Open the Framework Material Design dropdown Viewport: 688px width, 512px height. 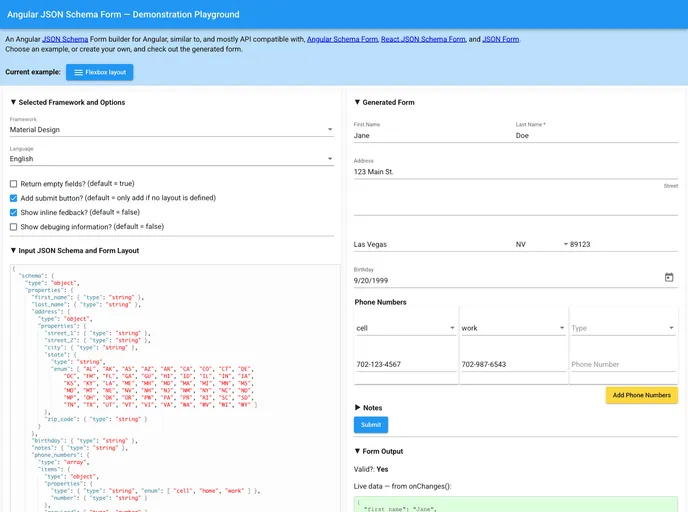pos(172,130)
